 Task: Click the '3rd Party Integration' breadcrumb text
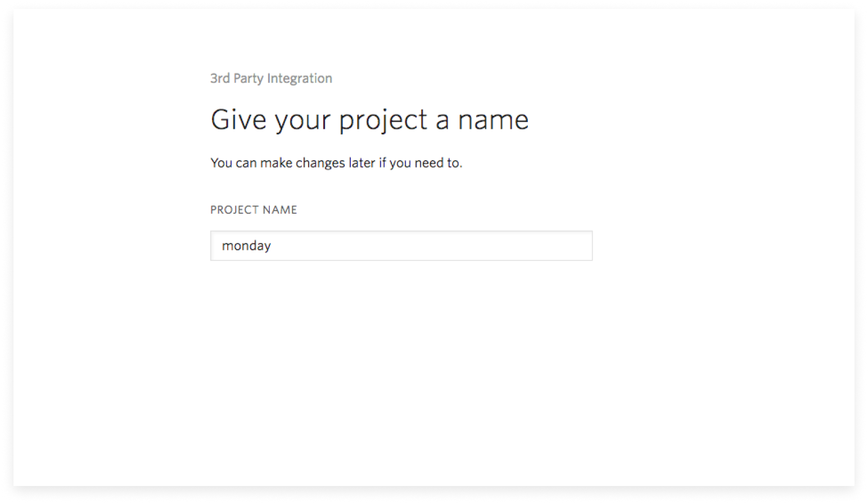[271, 78]
